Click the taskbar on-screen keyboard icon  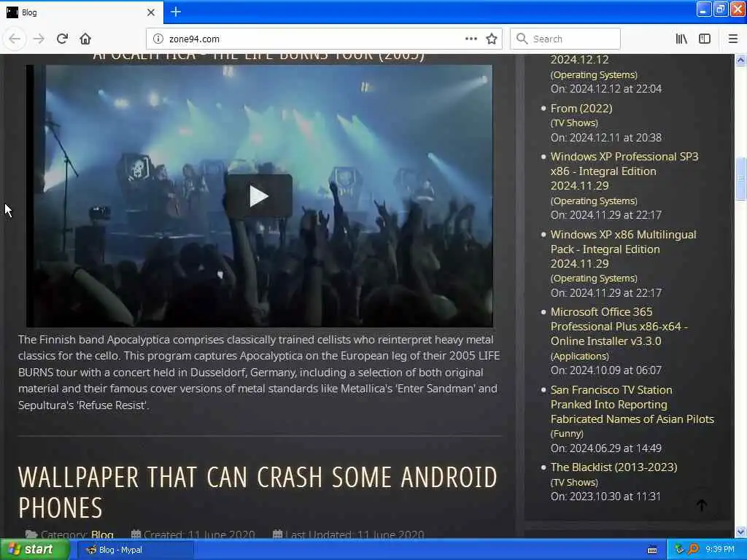(651, 550)
